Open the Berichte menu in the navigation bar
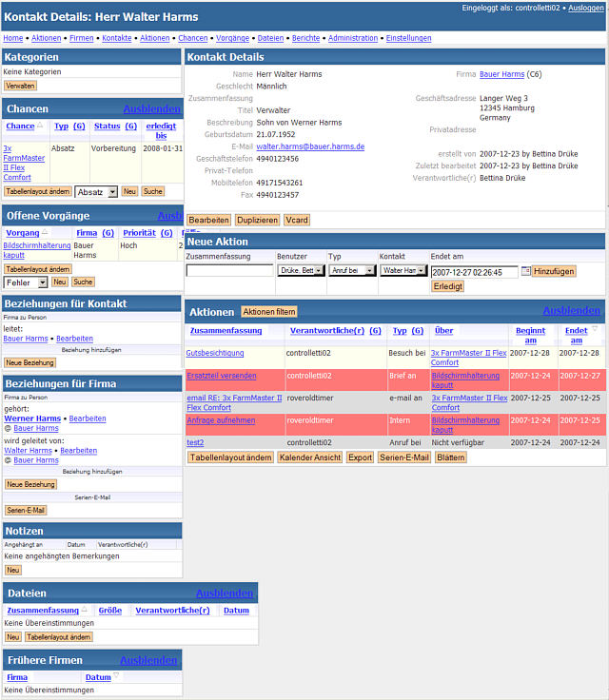Image resolution: width=609 pixels, height=700 pixels. tap(305, 38)
